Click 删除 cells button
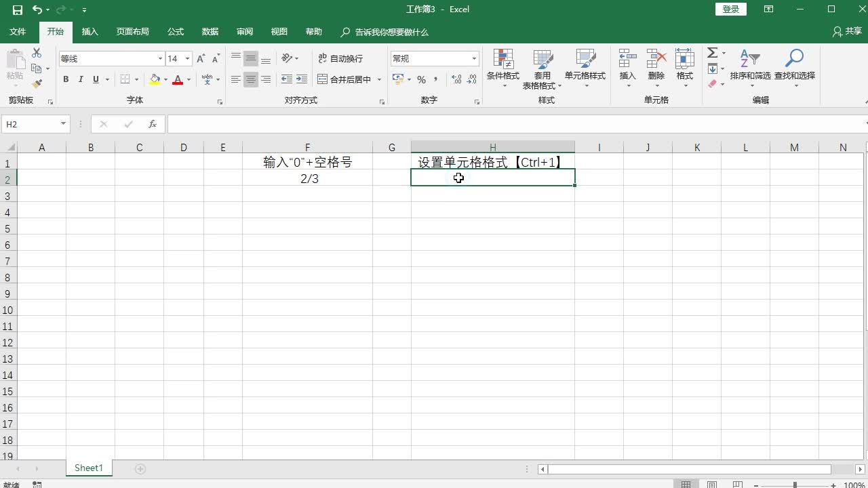Screen dimensions: 868x488 tap(656, 68)
